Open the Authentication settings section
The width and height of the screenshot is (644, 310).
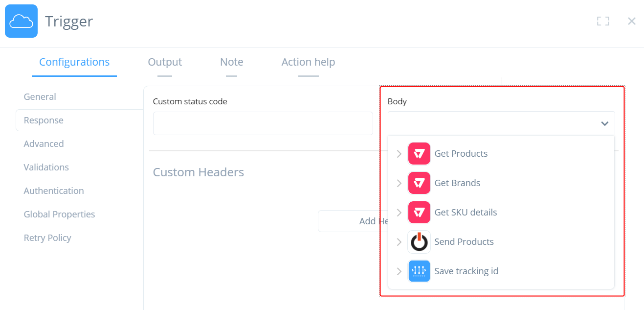pyautogui.click(x=54, y=191)
